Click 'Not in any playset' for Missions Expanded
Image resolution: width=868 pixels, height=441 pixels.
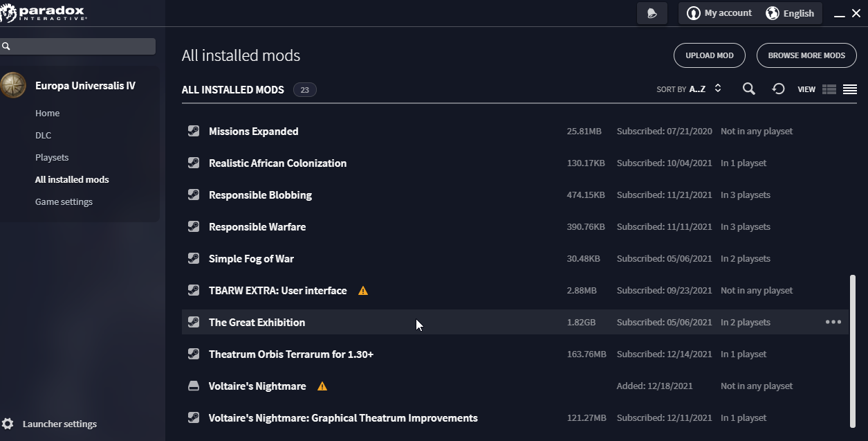point(757,131)
